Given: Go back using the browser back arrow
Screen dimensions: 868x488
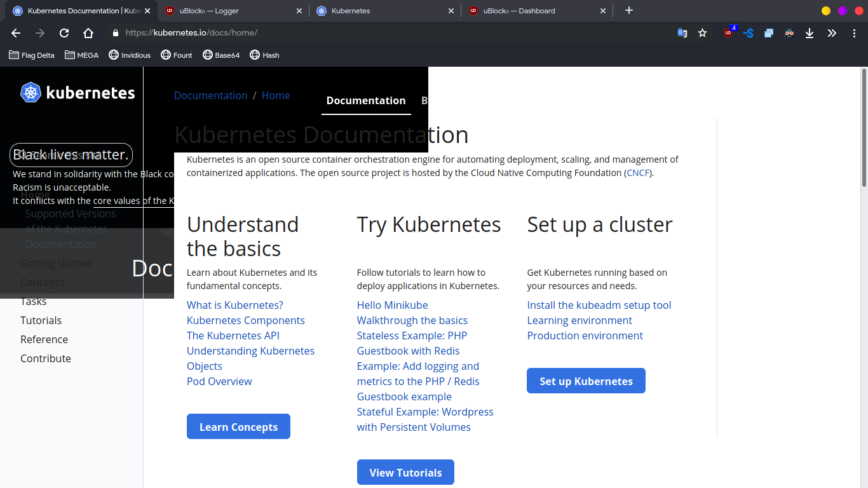Looking at the screenshot, I should pyautogui.click(x=16, y=33).
